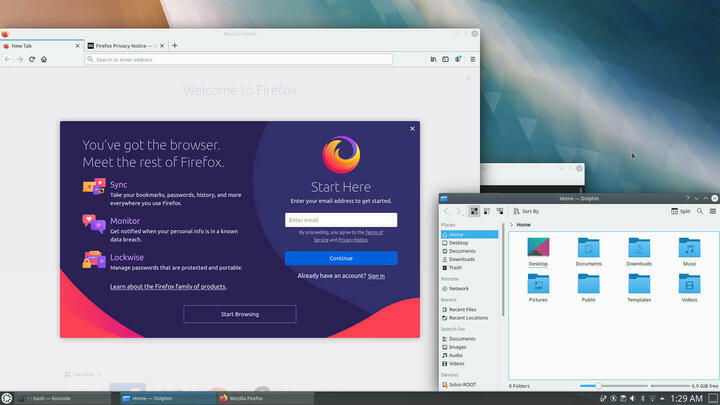
Task: Switch to bash Konsole taskbar entry
Action: click(x=62, y=398)
